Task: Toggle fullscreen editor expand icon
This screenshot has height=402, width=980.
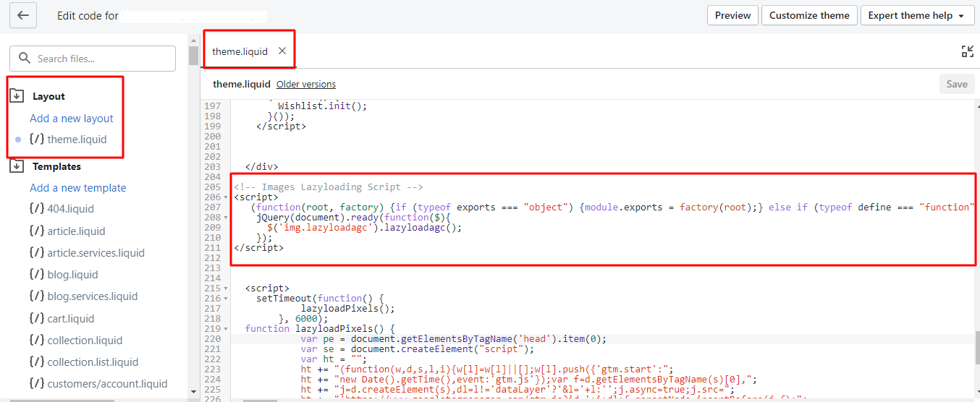Action: point(967,51)
